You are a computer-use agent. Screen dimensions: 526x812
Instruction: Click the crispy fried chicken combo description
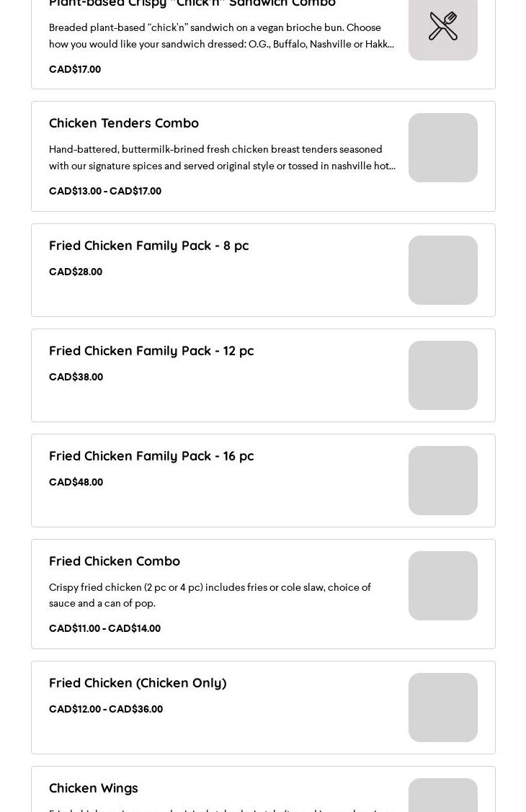210,595
